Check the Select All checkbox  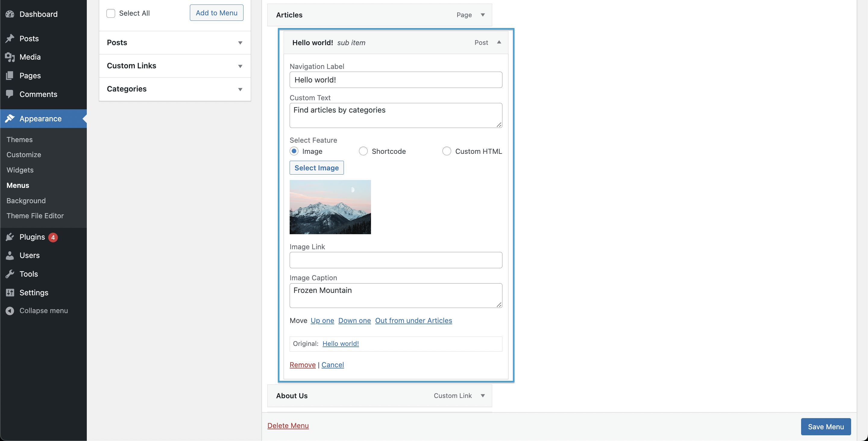tap(111, 13)
